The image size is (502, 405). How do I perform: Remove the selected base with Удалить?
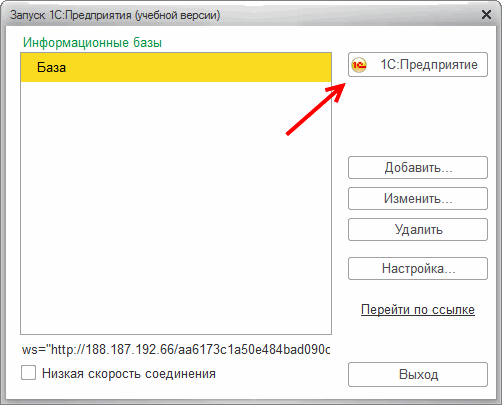coord(418,229)
